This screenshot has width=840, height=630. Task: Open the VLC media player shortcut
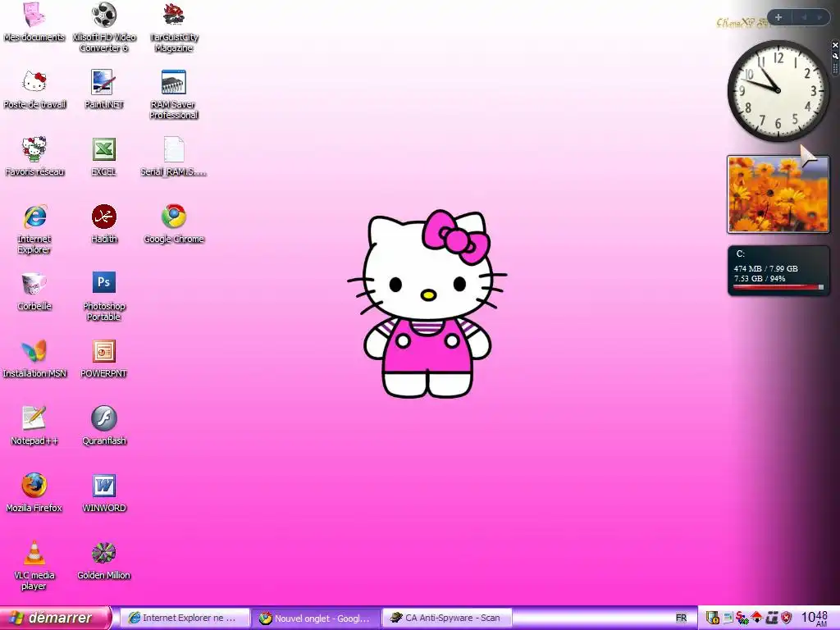[x=34, y=565]
